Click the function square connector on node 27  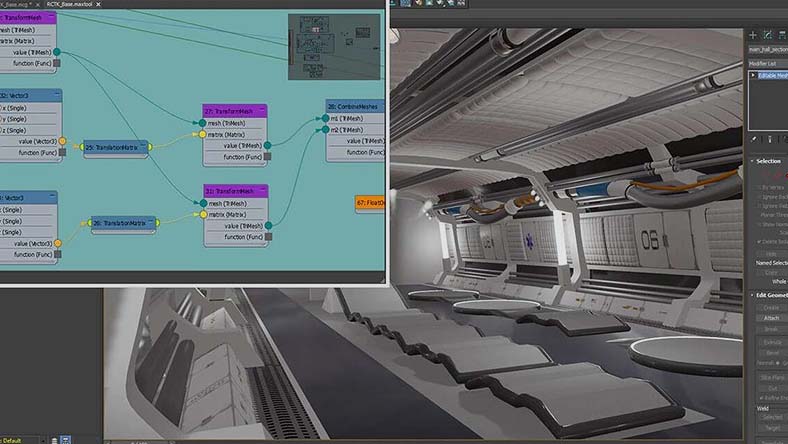tap(268, 157)
